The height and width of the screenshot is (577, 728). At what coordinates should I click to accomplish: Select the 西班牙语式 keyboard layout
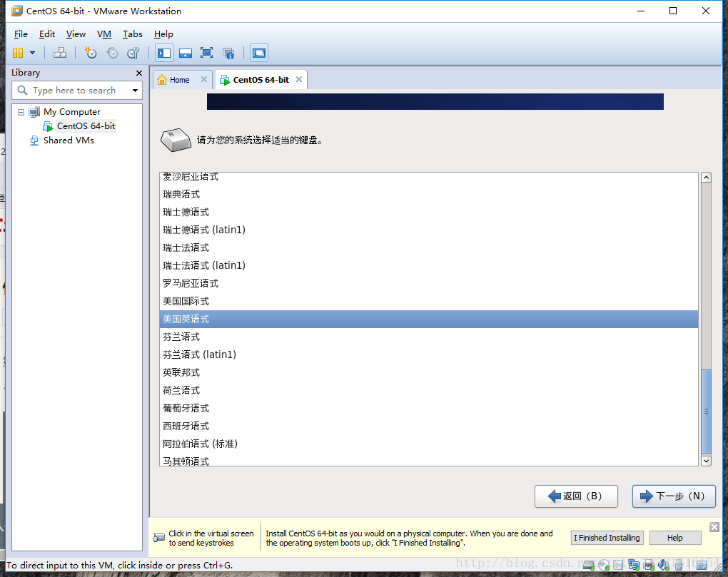point(428,427)
